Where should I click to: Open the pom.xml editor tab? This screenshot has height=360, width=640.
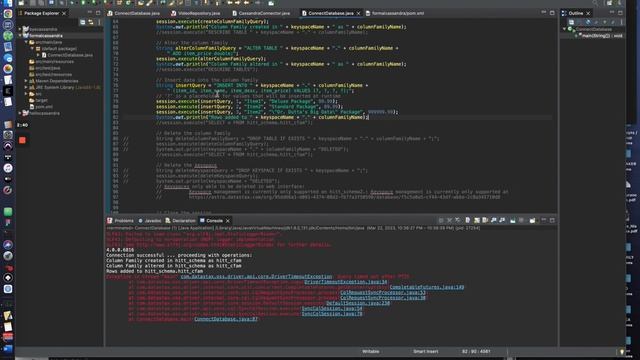click(x=395, y=13)
